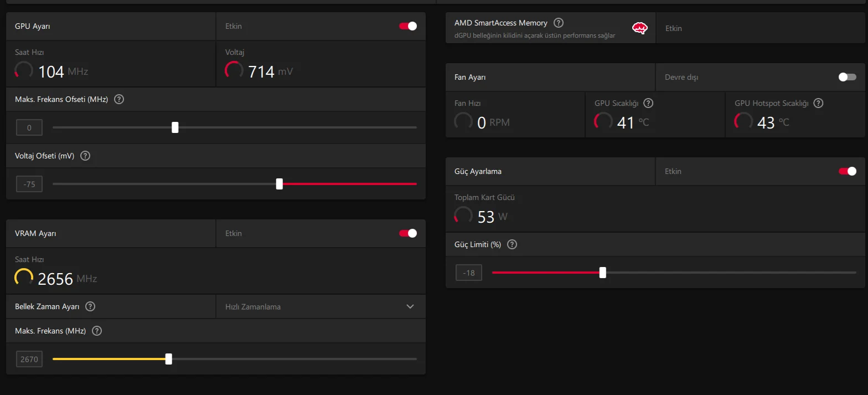Click the Voltaj Ofseti slider handle
The image size is (868, 395).
coord(280,184)
